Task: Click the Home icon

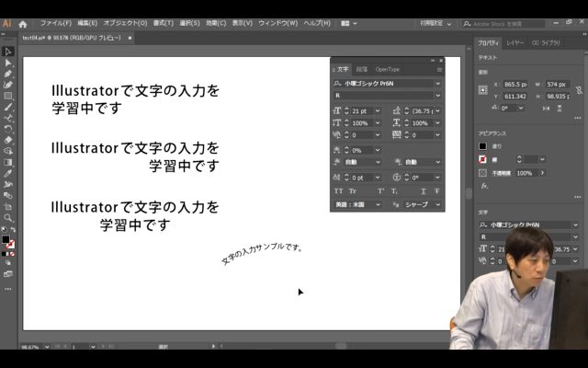Action: (x=23, y=24)
